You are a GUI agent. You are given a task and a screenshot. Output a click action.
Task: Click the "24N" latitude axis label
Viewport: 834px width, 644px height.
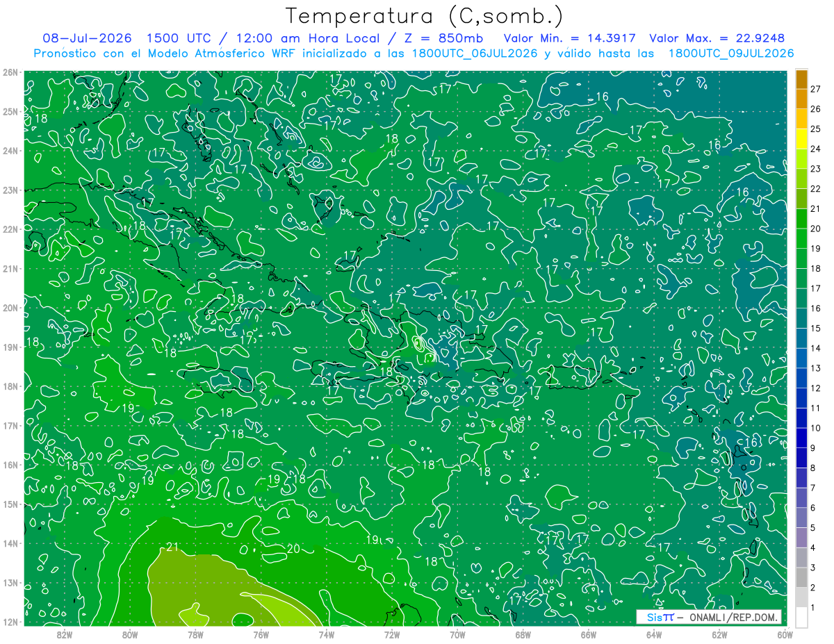coord(10,151)
